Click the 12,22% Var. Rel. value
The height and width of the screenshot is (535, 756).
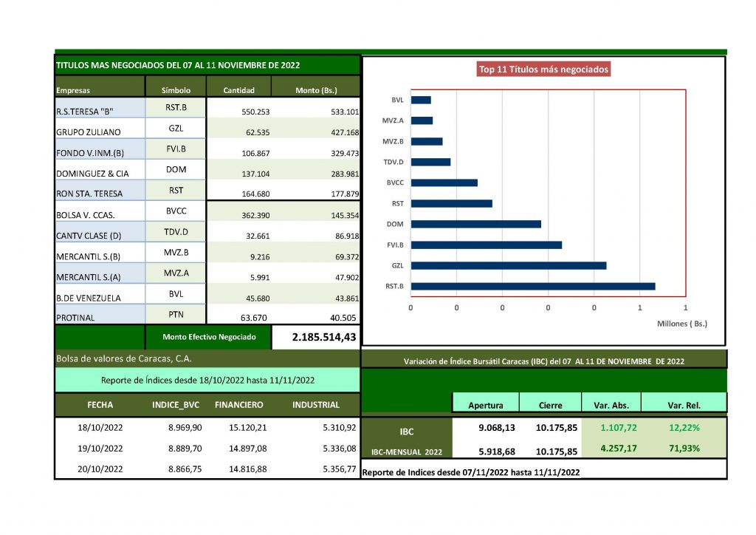(684, 427)
